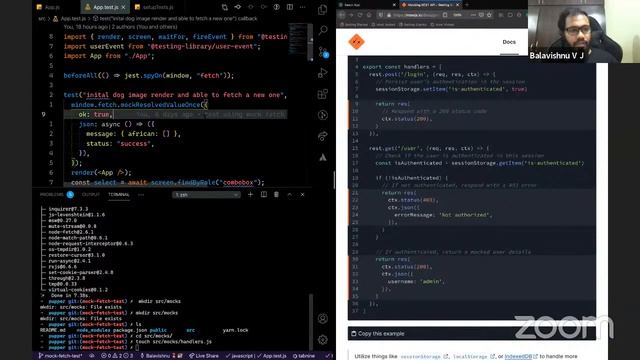Click the test callback breadcrumb segment
Viewport: 640px width, 360px height.
click(x=175, y=18)
